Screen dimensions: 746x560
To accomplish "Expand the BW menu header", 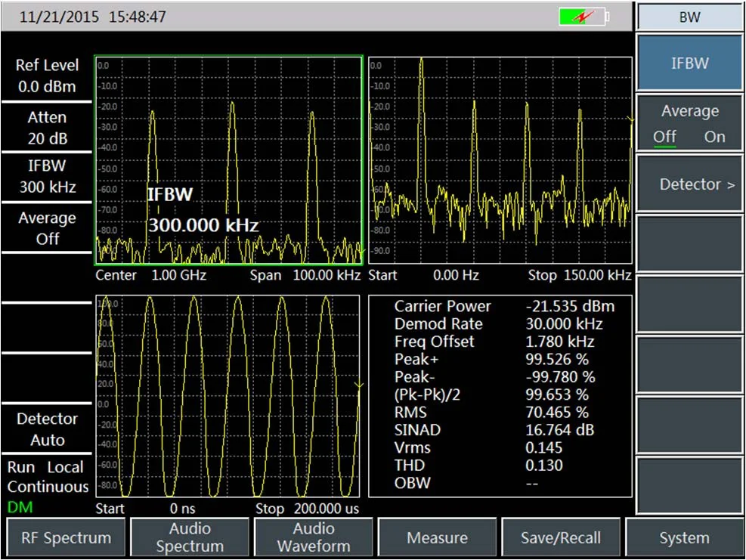I will [689, 17].
